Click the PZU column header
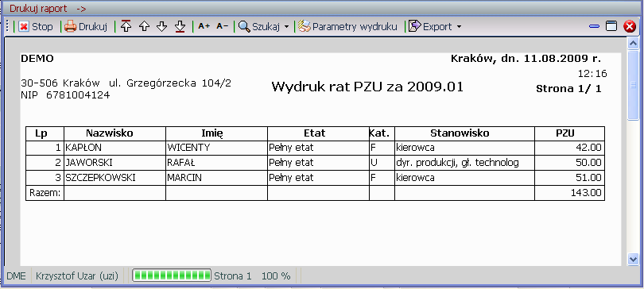 point(569,133)
